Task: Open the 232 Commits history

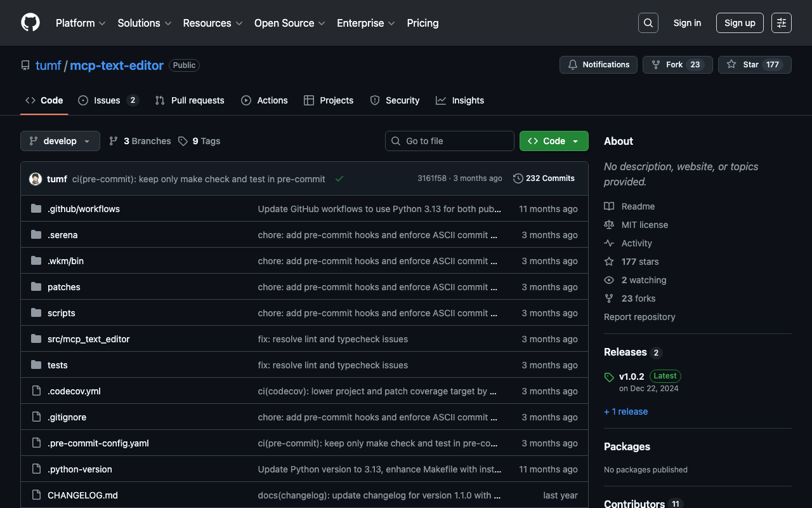Action: (544, 178)
